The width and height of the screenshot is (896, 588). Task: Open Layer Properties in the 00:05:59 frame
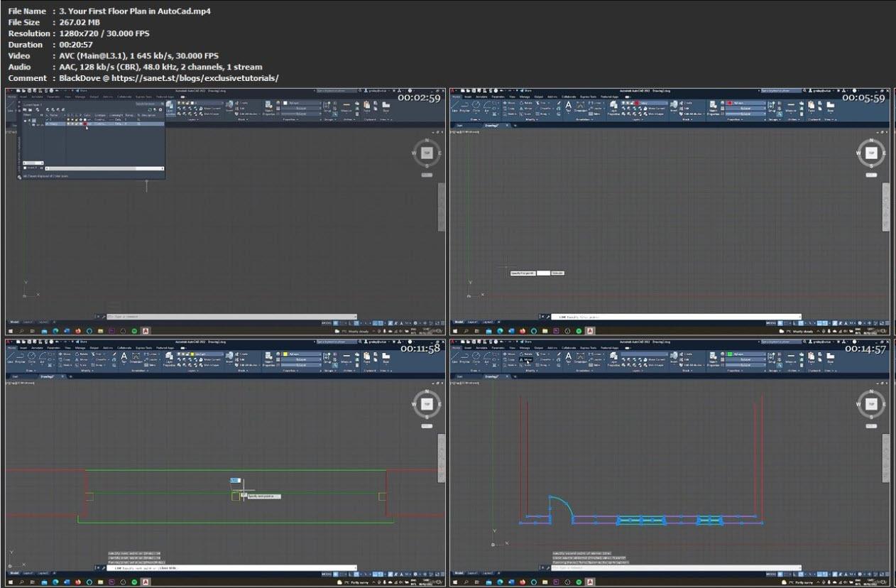(x=614, y=106)
